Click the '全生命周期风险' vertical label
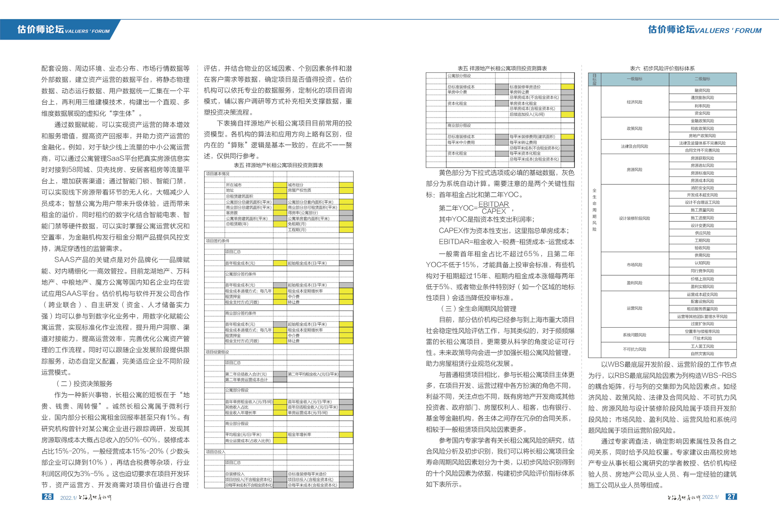This screenshot has width=779, height=532. (595, 210)
